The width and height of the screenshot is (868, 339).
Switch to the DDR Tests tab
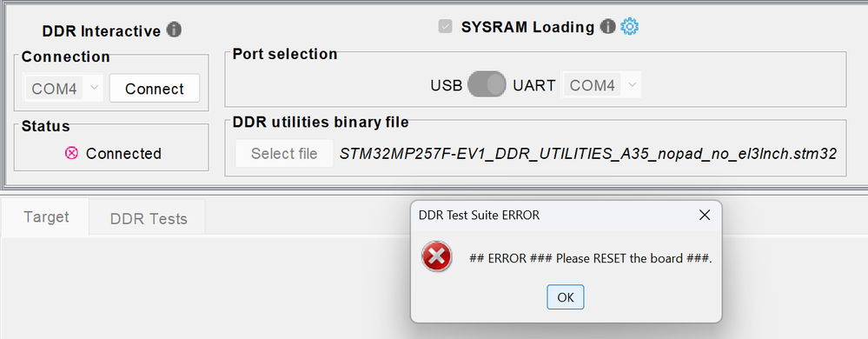(x=149, y=218)
